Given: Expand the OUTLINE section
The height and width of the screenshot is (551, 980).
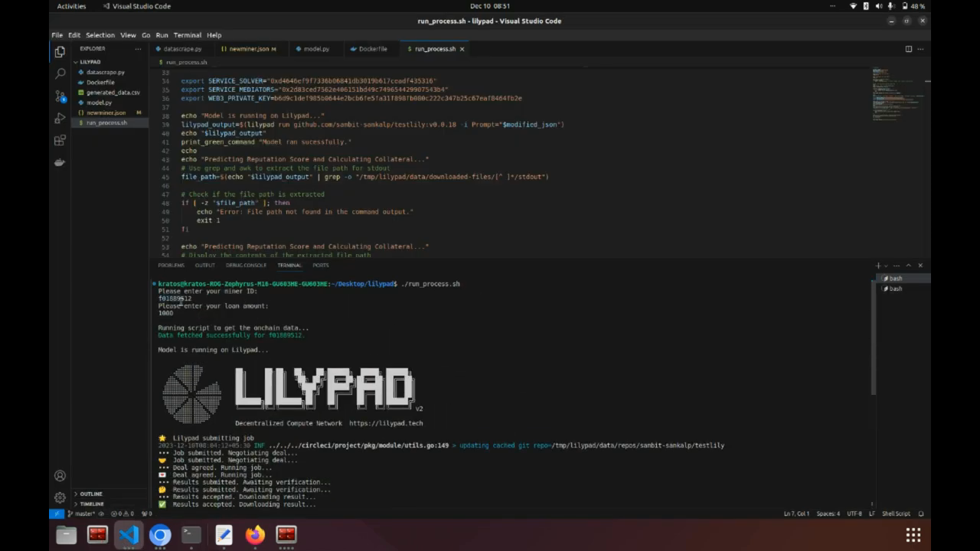Looking at the screenshot, I should coord(90,494).
